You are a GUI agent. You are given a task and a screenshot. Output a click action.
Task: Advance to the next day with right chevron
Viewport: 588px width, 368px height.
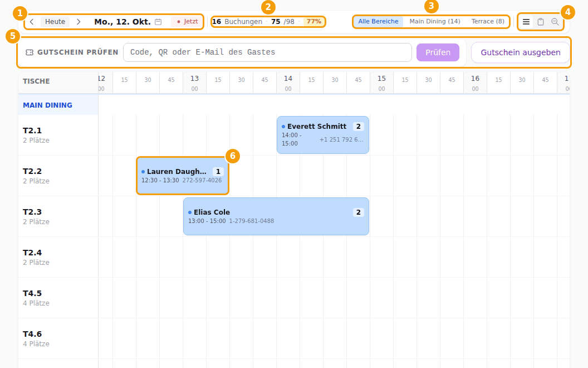(x=79, y=22)
